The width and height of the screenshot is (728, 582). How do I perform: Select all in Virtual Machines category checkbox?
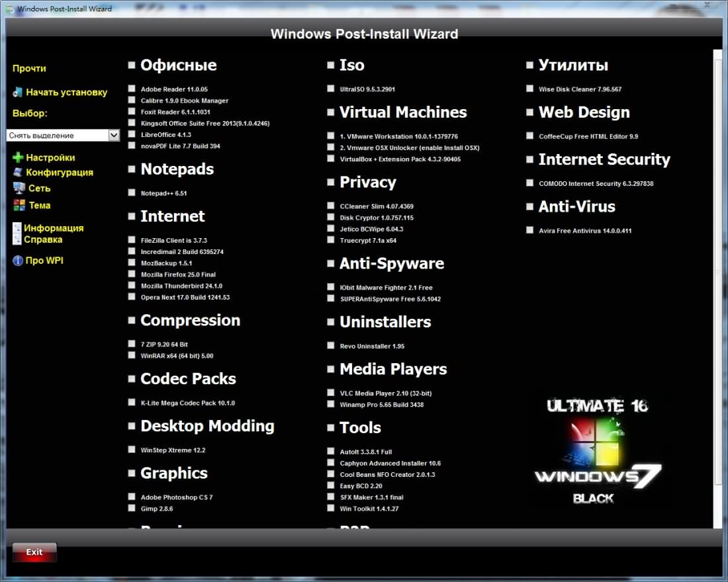330,112
